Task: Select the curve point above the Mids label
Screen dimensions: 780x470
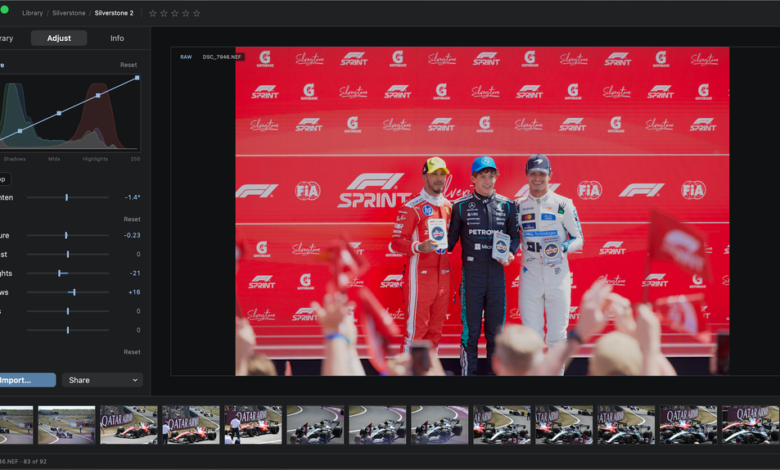Action: (59, 113)
